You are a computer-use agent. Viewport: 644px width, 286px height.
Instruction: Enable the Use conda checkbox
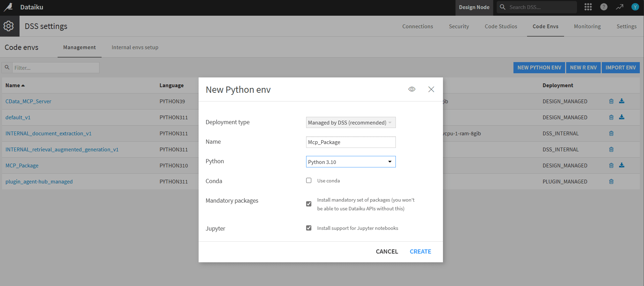click(309, 181)
